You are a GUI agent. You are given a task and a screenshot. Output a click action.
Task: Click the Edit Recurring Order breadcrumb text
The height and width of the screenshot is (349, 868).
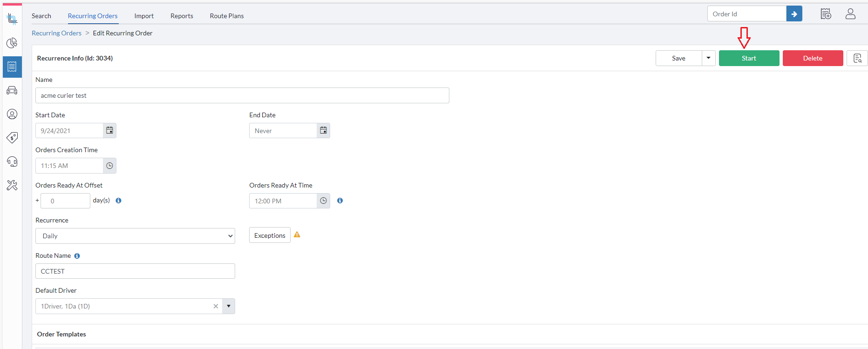pyautogui.click(x=122, y=33)
